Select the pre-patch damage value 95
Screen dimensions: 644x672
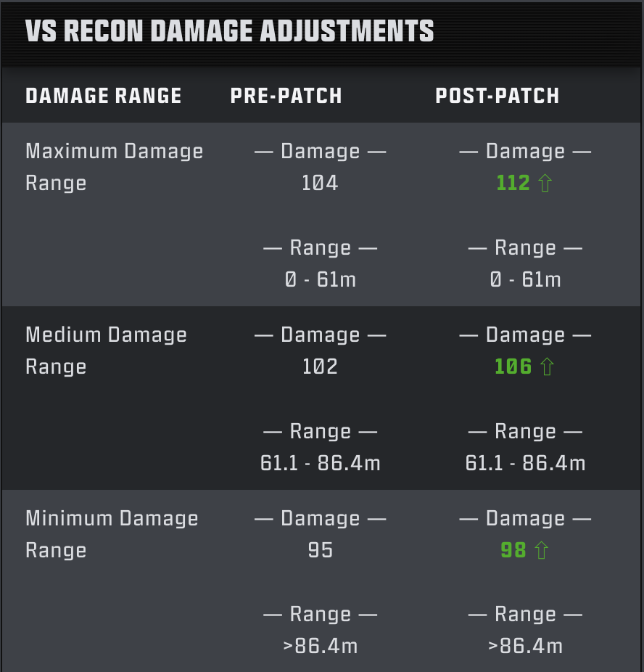[x=320, y=550]
